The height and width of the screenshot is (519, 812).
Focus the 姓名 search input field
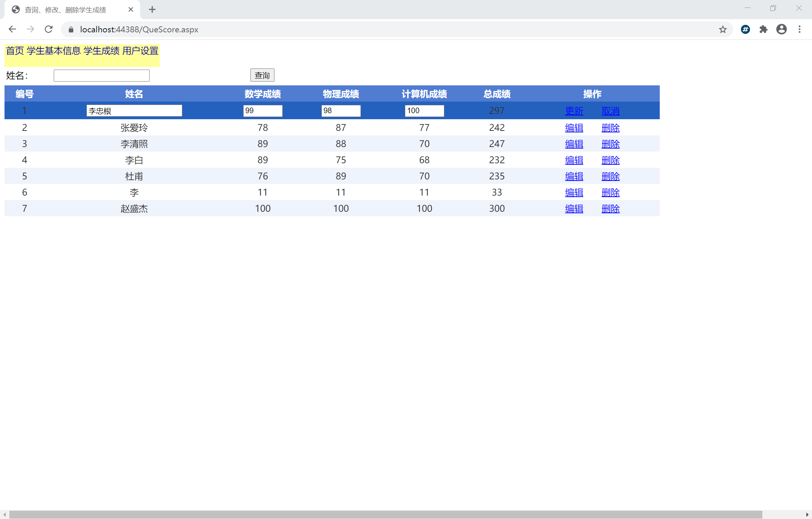pos(101,76)
